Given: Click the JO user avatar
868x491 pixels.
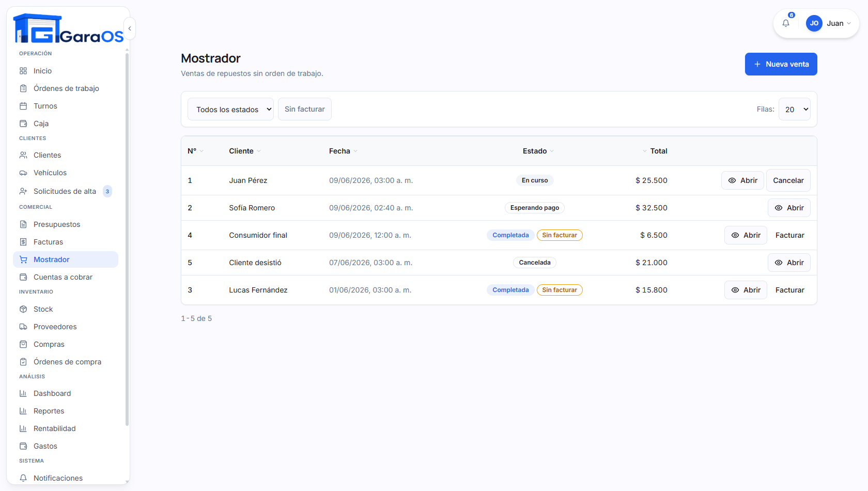Looking at the screenshot, I should [814, 23].
